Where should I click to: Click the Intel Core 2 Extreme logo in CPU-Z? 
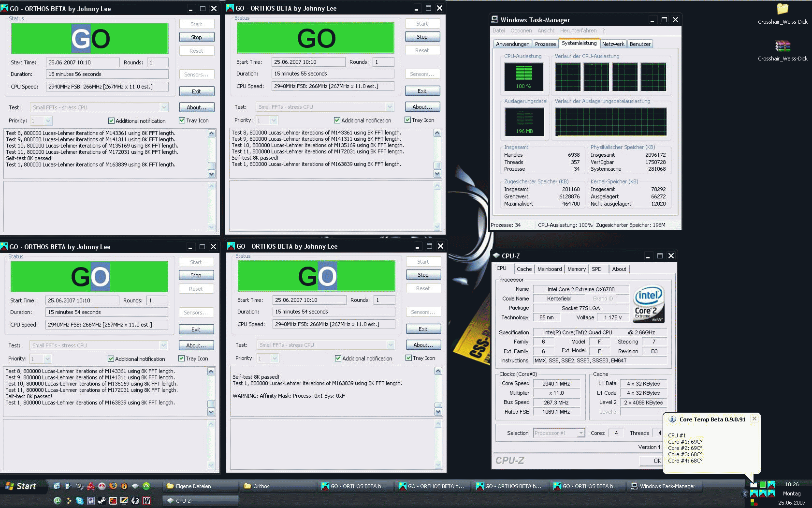point(649,304)
